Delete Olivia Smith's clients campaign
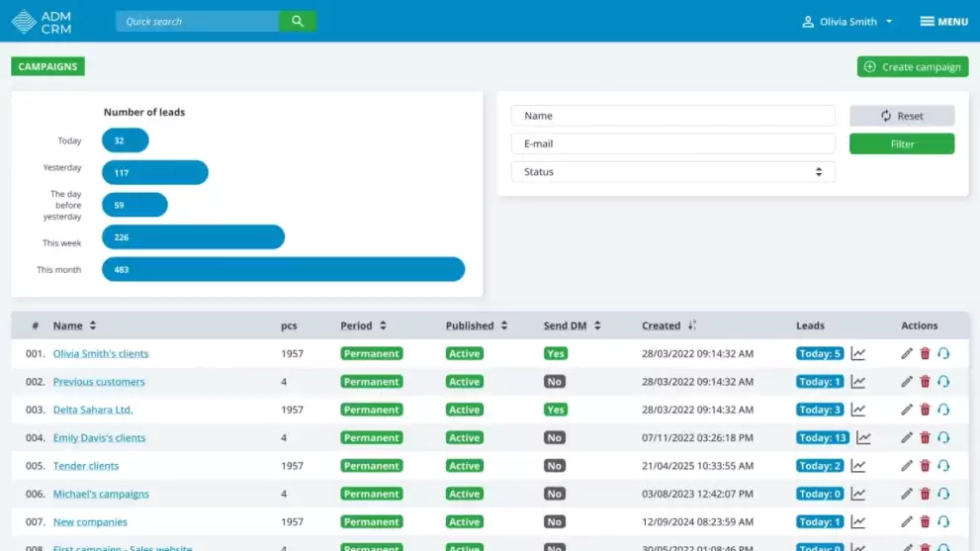The image size is (980, 551). [925, 353]
